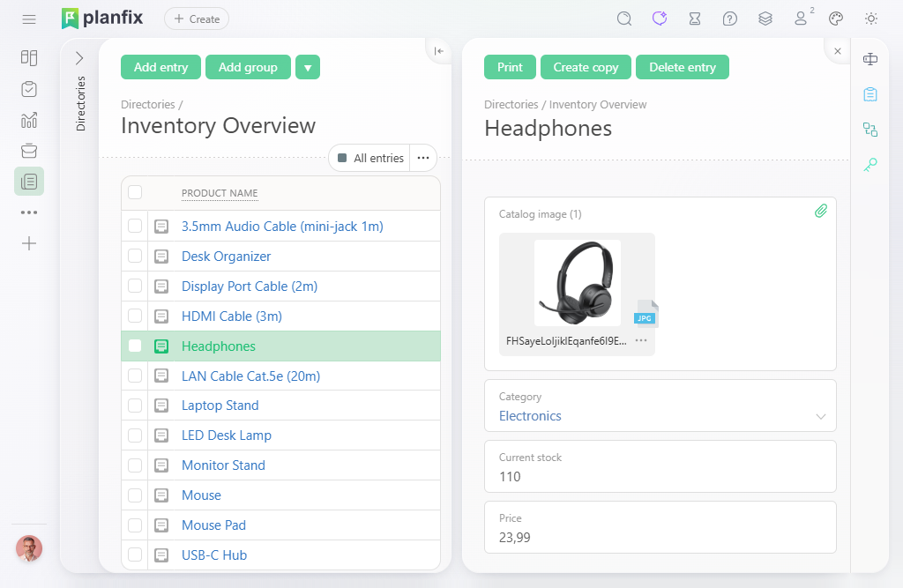903x588 pixels.
Task: Open the help question mark icon
Action: (729, 19)
